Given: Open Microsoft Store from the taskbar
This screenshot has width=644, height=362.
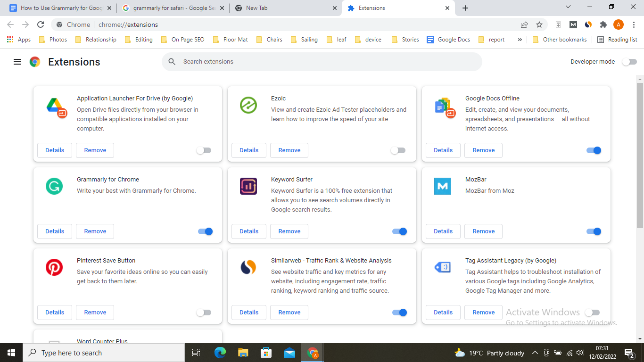Looking at the screenshot, I should 266,353.
